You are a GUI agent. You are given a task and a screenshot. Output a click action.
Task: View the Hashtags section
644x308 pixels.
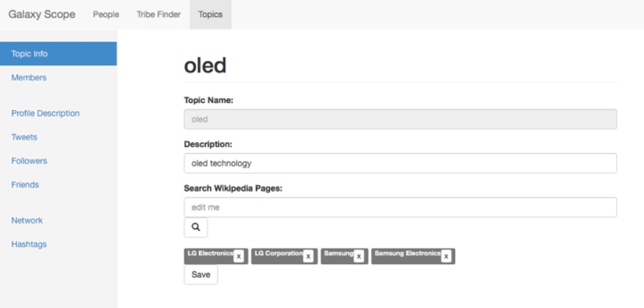point(29,244)
